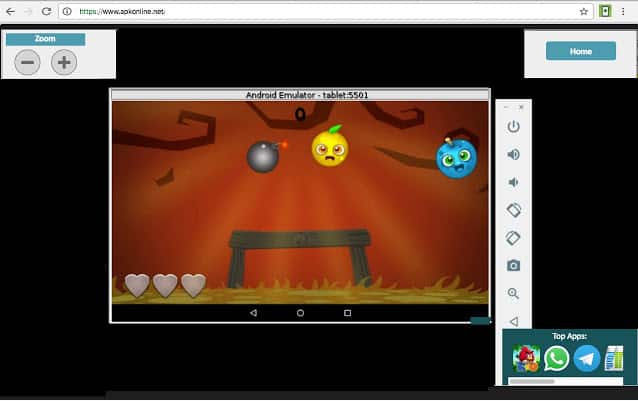Click the Top Apps heading
The height and width of the screenshot is (401, 638).
point(569,336)
